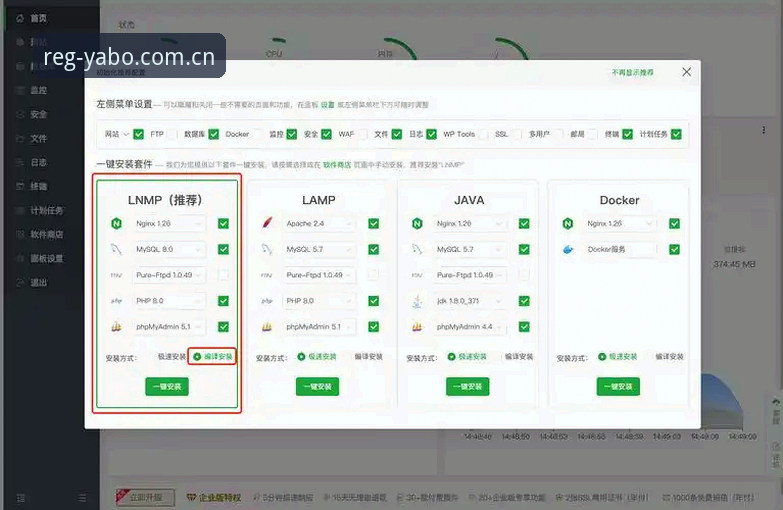This screenshot has height=510, width=783.
Task: Click the 退出 logout icon in sidebar
Action: pyautogui.click(x=20, y=282)
